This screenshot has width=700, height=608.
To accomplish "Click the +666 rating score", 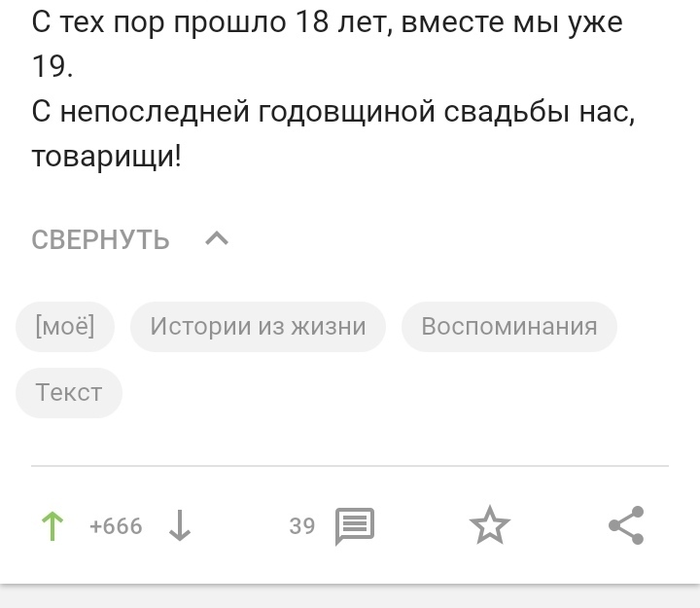I will pyautogui.click(x=116, y=526).
